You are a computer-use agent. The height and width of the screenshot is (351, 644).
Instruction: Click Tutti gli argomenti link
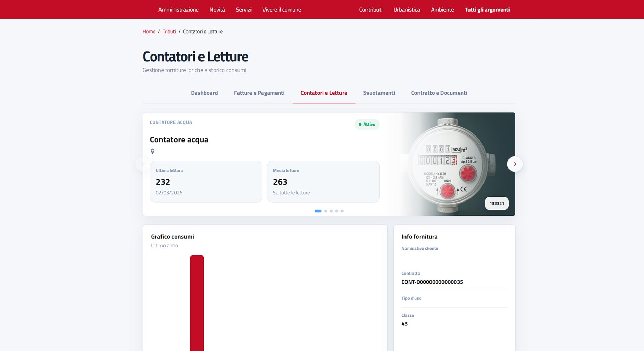(487, 10)
